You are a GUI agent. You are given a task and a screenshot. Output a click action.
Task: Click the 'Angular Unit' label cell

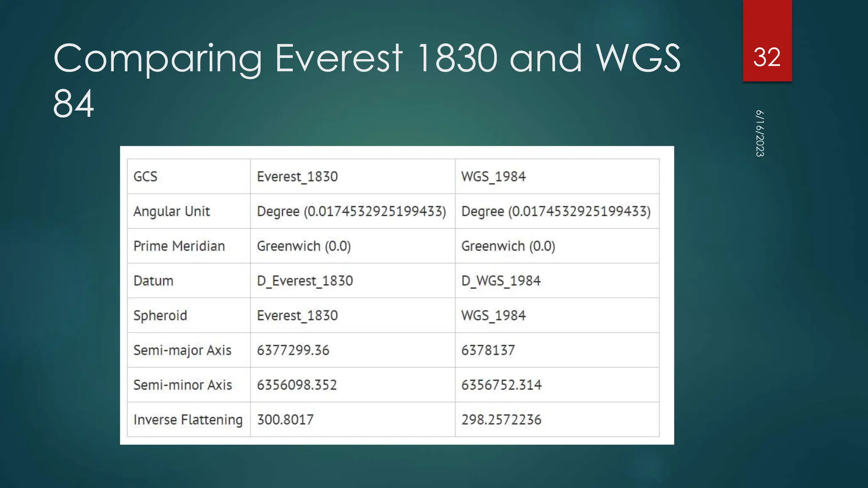pyautogui.click(x=189, y=211)
